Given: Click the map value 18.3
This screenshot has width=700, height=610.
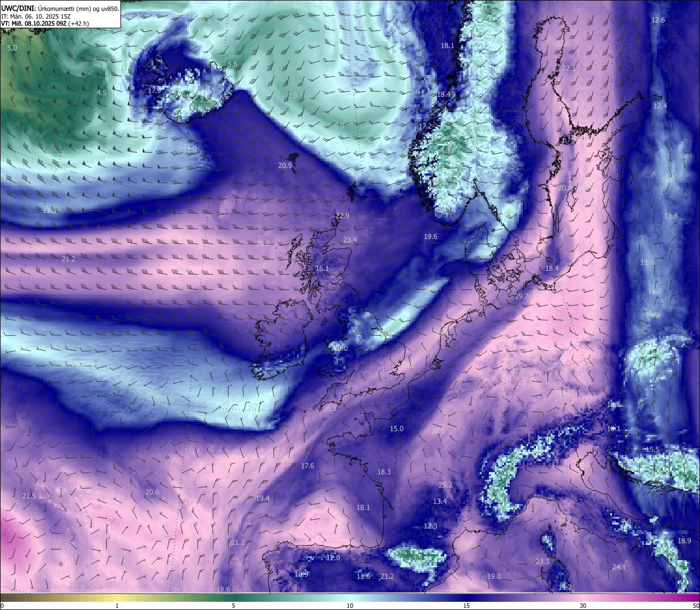Looking at the screenshot, I should (384, 472).
